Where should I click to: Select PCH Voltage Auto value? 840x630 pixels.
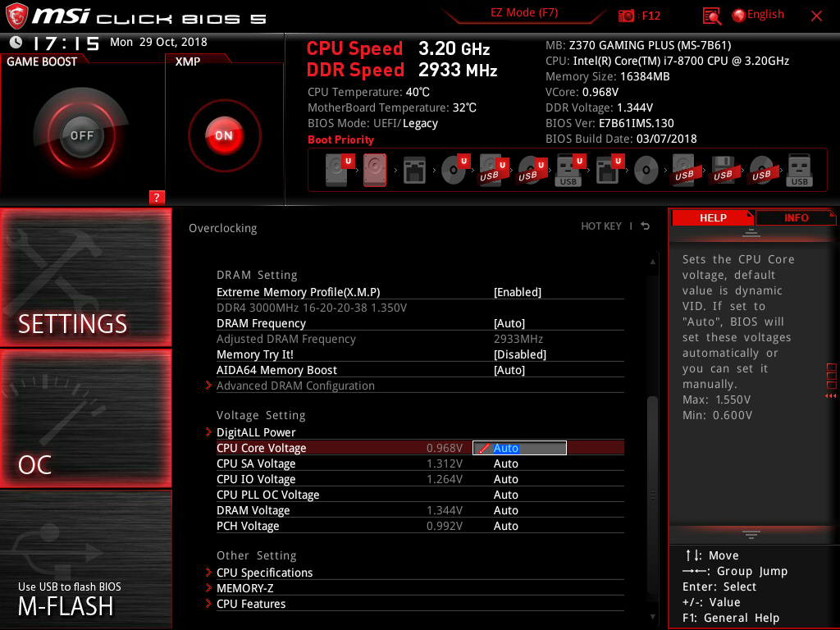(x=505, y=526)
